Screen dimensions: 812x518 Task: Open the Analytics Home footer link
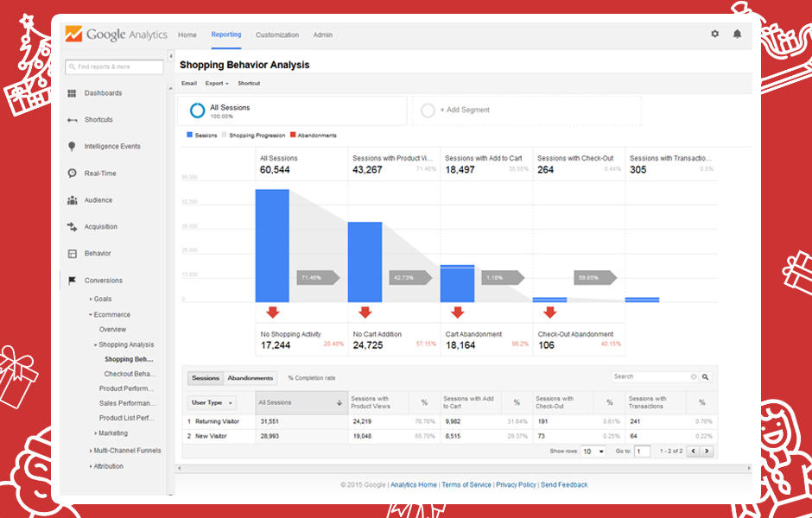(414, 485)
